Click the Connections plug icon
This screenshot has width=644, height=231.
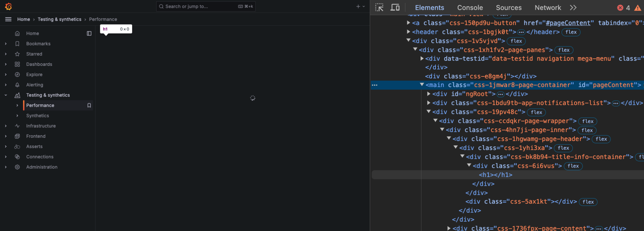[17, 157]
